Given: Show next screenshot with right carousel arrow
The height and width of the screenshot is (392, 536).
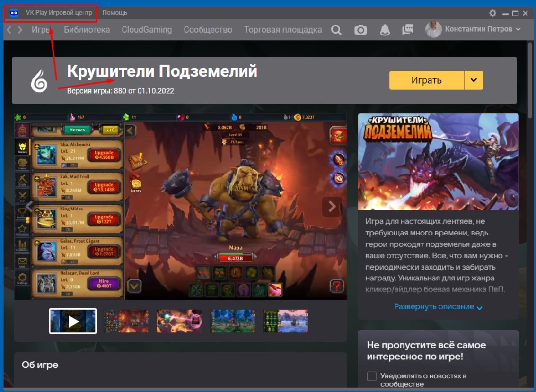Looking at the screenshot, I should [332, 207].
